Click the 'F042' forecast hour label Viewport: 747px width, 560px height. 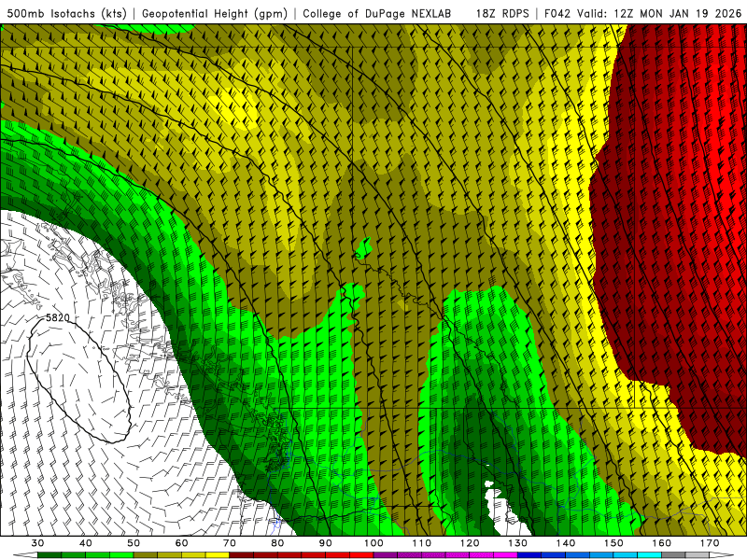click(557, 13)
